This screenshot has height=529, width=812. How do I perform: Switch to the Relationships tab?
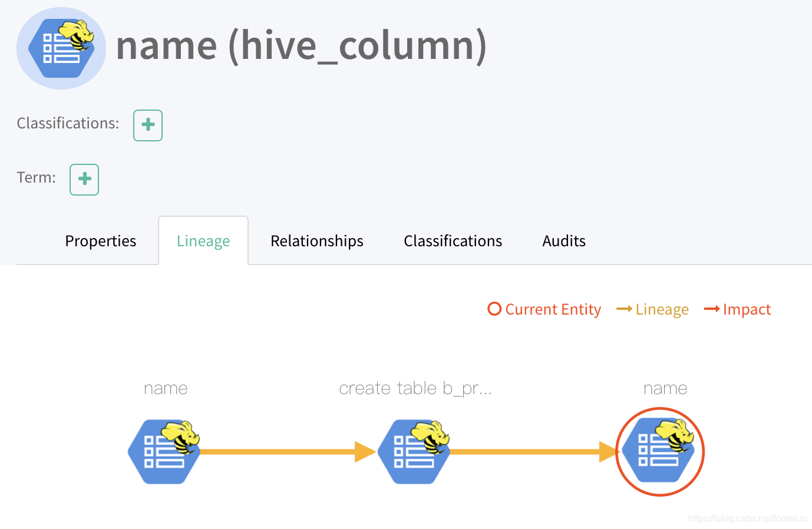[x=317, y=241]
